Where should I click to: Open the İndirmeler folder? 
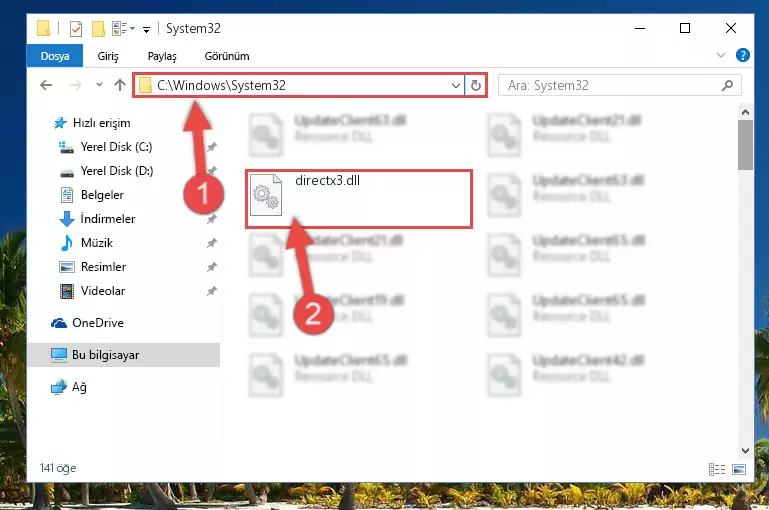click(x=108, y=219)
